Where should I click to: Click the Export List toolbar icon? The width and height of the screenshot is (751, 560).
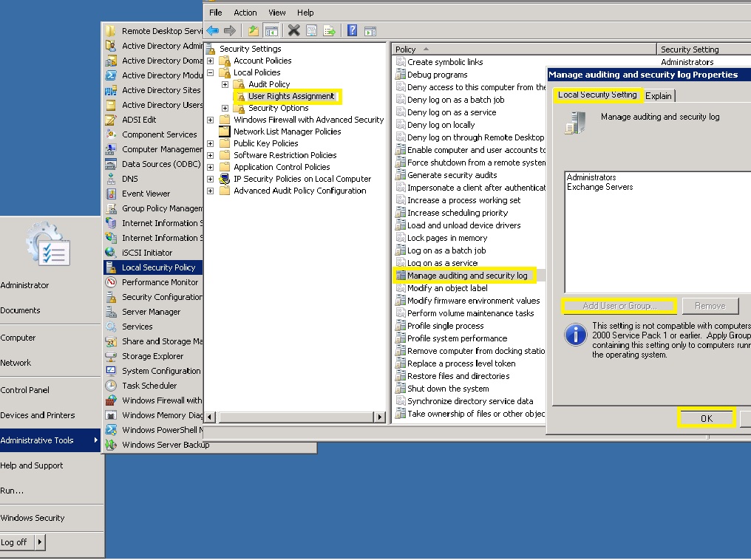329,30
